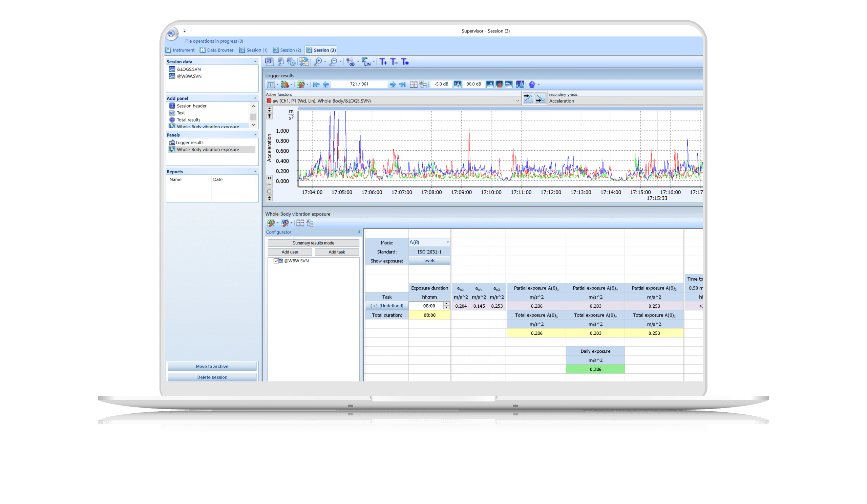The width and height of the screenshot is (867, 504).
Task: Click the Move to archive button
Action: tap(212, 367)
